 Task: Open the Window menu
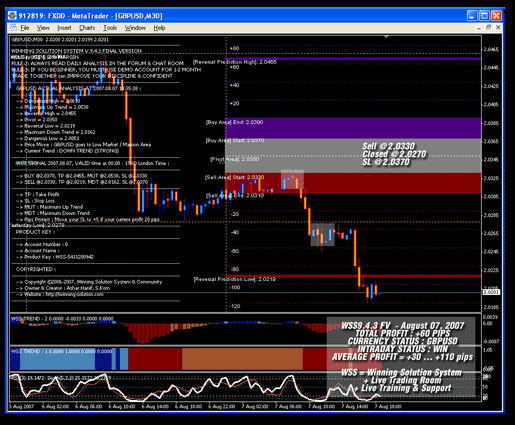[x=135, y=28]
